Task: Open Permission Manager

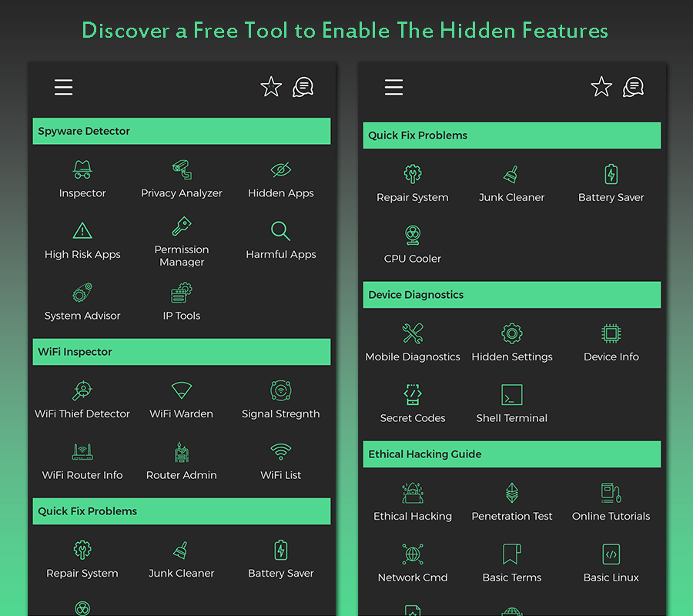Action: coord(182,242)
